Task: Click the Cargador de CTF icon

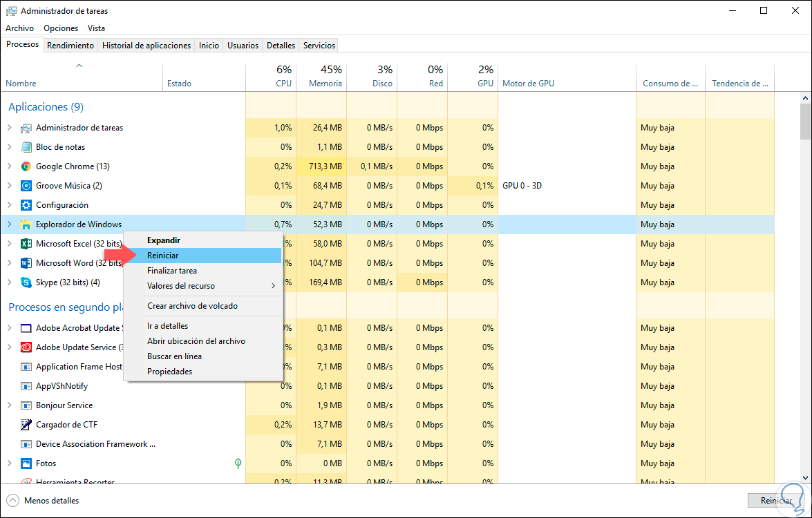Action: click(26, 425)
